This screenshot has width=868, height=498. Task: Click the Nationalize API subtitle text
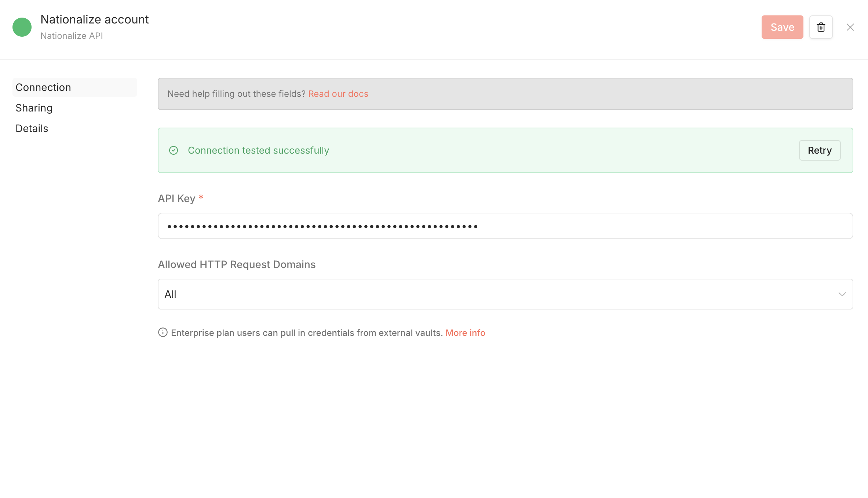pyautogui.click(x=72, y=36)
